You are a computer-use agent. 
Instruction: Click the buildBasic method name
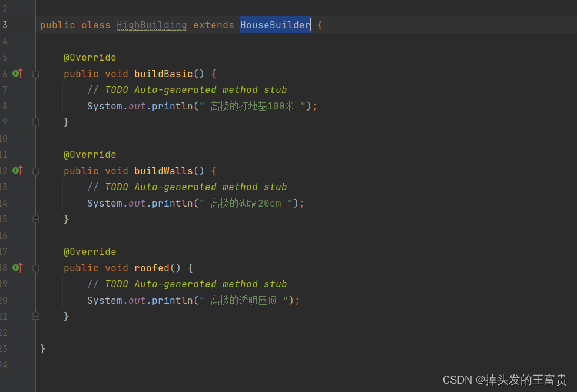tap(164, 74)
